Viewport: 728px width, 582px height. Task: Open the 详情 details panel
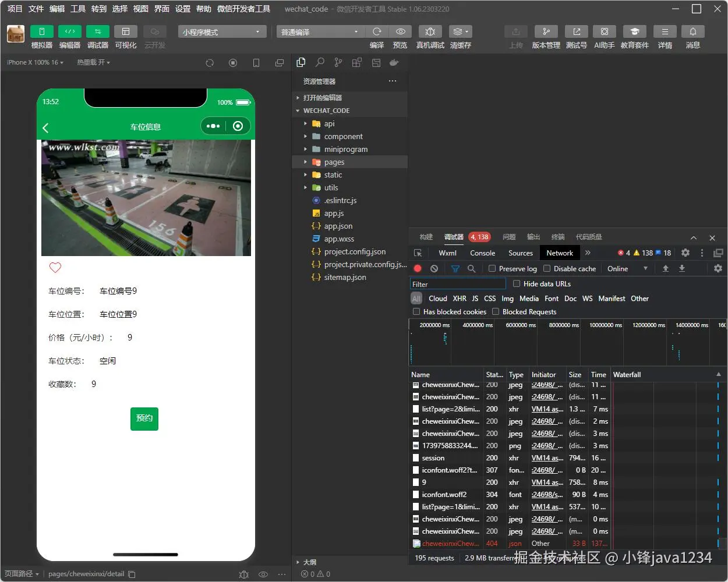tap(665, 31)
